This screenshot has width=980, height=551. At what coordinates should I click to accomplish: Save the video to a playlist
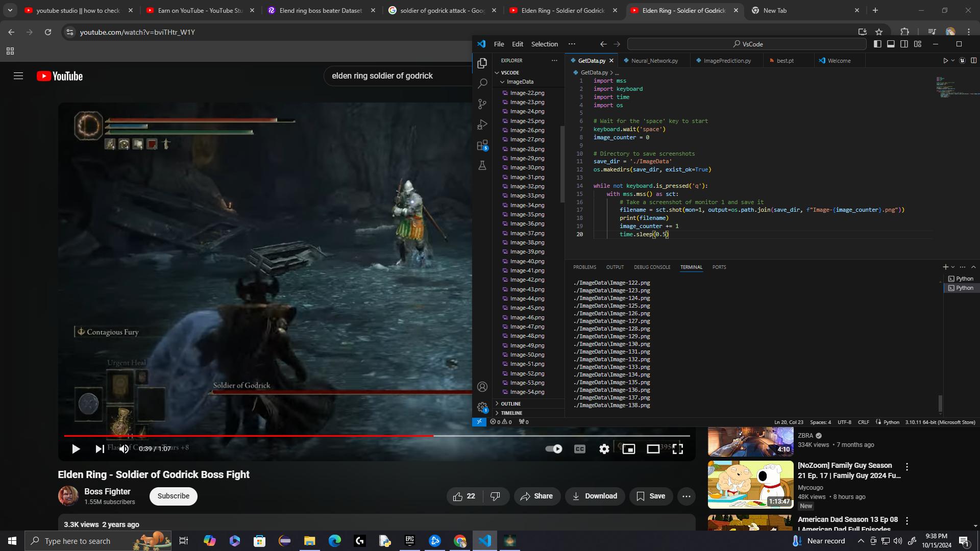click(651, 496)
